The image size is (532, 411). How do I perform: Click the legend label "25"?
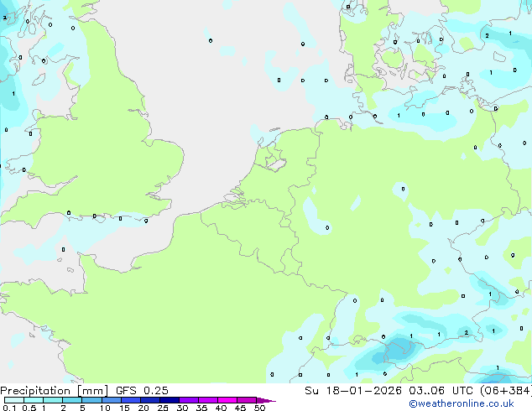tap(163, 408)
